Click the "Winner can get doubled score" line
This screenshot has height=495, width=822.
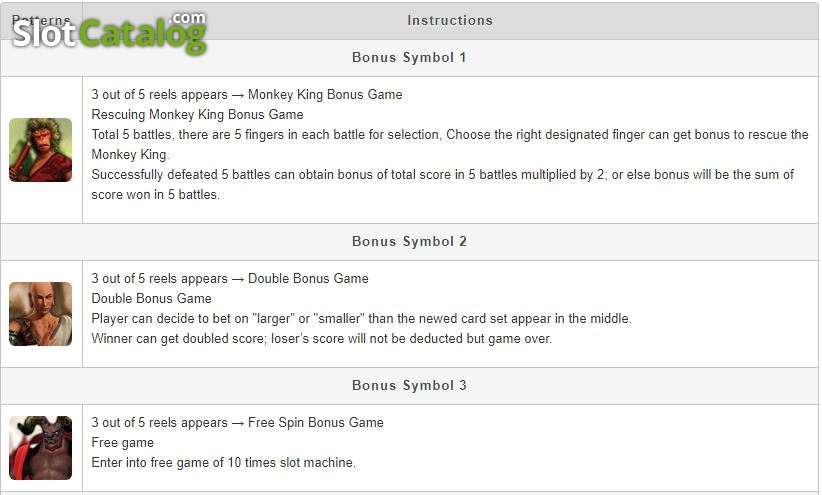(x=321, y=339)
